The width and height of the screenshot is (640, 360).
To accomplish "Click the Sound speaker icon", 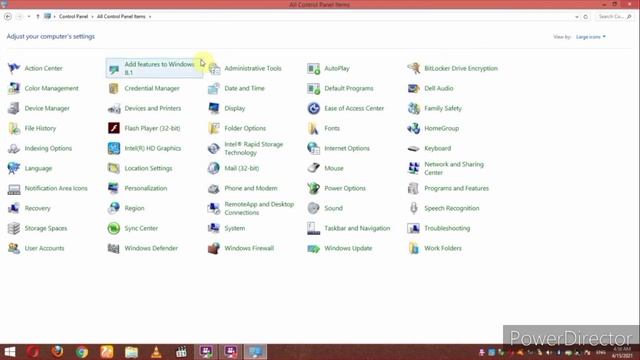I will point(313,208).
